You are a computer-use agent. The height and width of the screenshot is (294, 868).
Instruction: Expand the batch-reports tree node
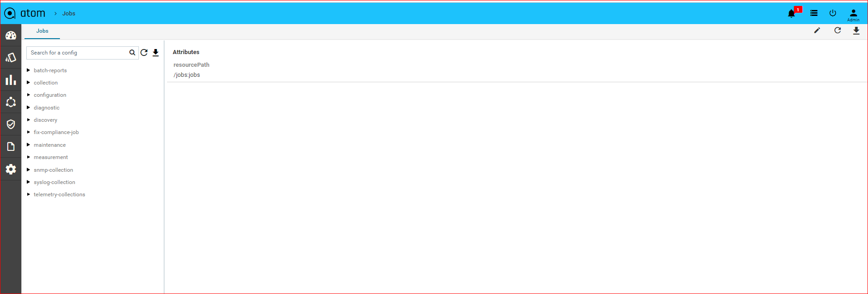tap(28, 70)
